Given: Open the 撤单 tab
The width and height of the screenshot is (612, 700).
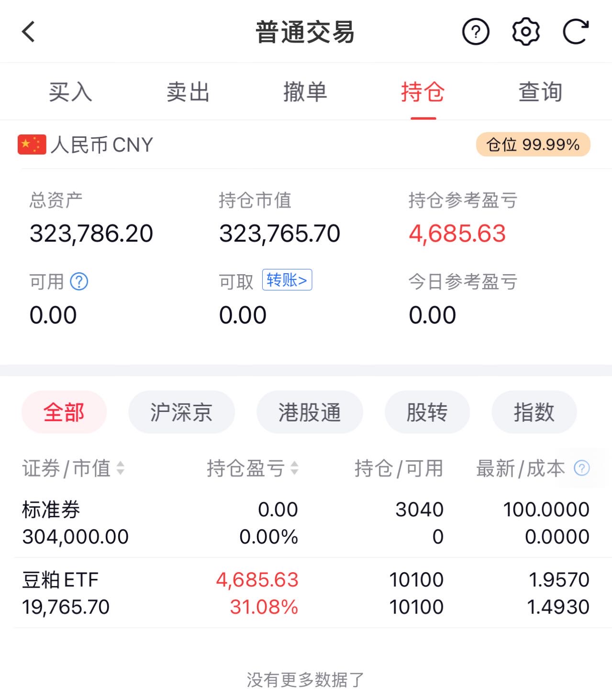Looking at the screenshot, I should 305,91.
